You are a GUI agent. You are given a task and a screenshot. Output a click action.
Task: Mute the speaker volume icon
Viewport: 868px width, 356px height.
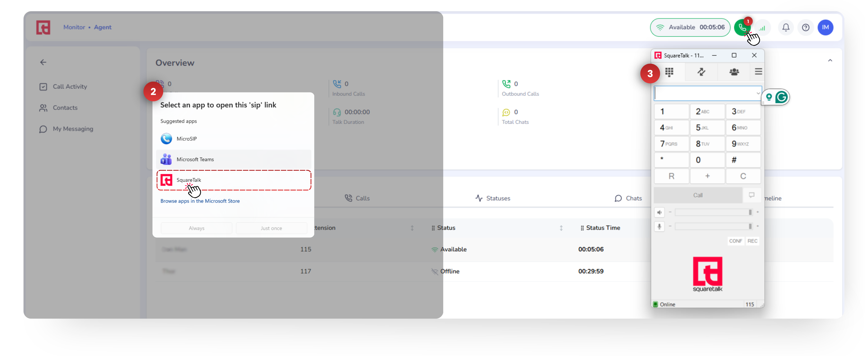(x=659, y=212)
